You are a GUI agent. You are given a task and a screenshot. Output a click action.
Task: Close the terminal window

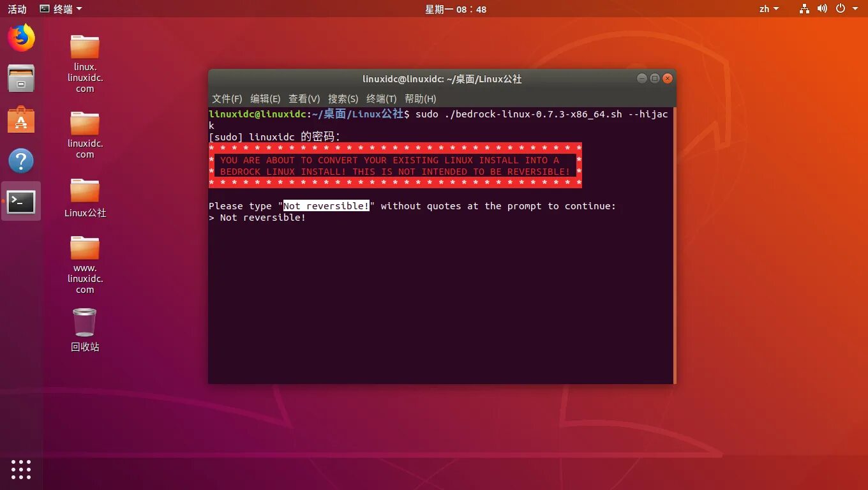(x=668, y=78)
